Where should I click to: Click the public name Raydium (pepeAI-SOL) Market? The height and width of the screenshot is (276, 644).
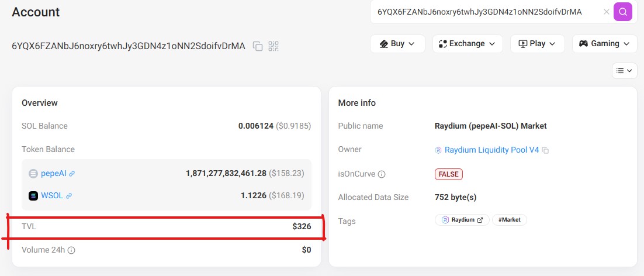[491, 126]
